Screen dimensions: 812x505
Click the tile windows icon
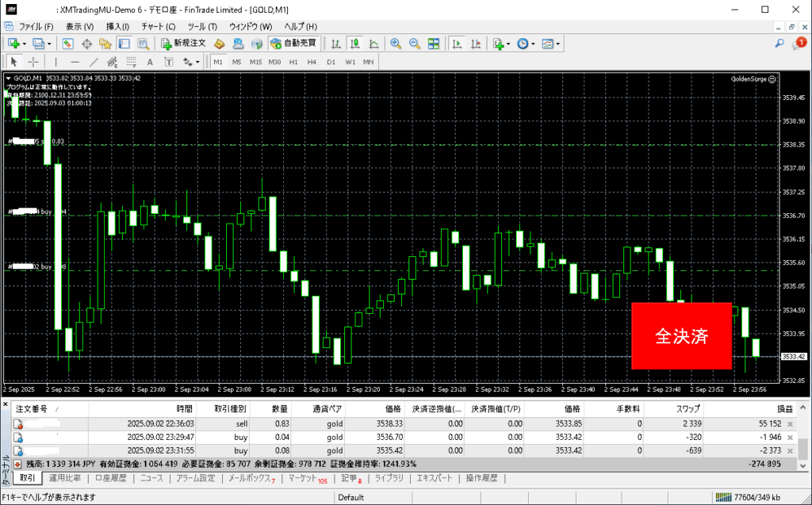pos(431,44)
